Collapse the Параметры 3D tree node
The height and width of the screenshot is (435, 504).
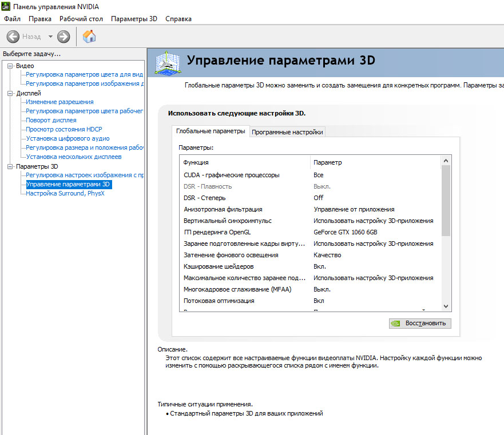(x=10, y=166)
